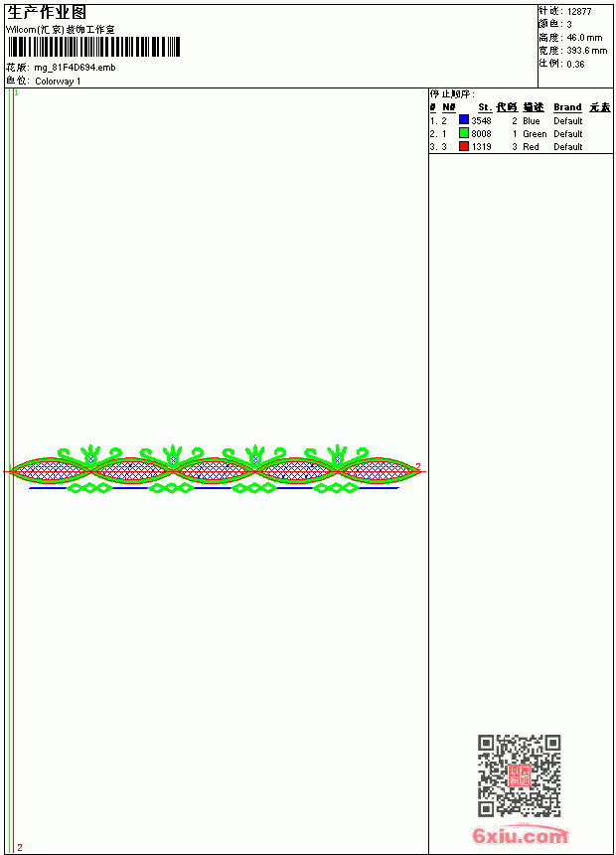616x855 pixels.
Task: Click the barcode under the Wilcom header
Action: [x=93, y=47]
